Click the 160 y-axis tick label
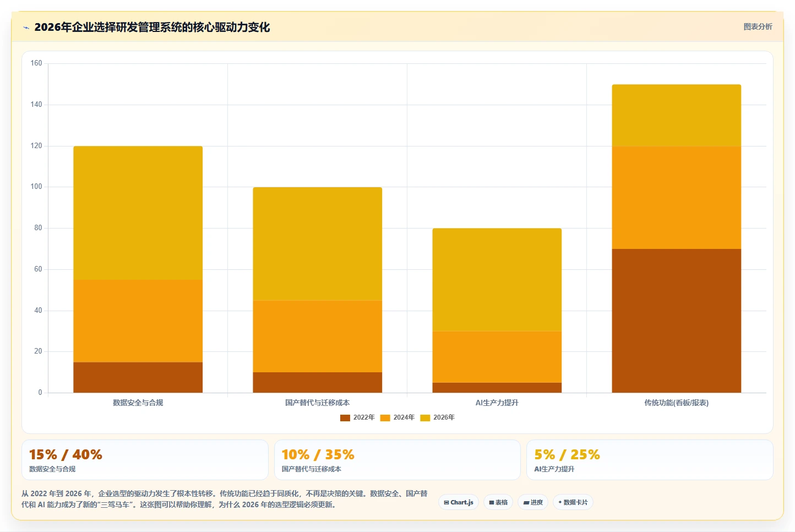The width and height of the screenshot is (795, 532). 36,63
